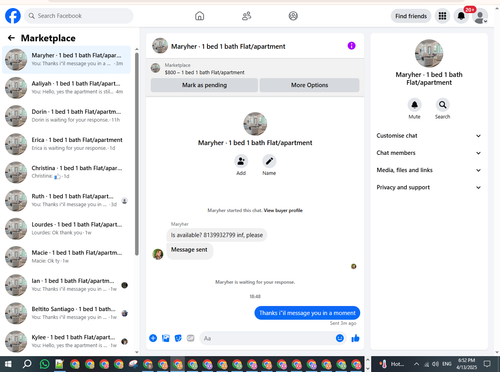Open the notifications bell icon
The height and width of the screenshot is (372, 500).
[x=461, y=16]
